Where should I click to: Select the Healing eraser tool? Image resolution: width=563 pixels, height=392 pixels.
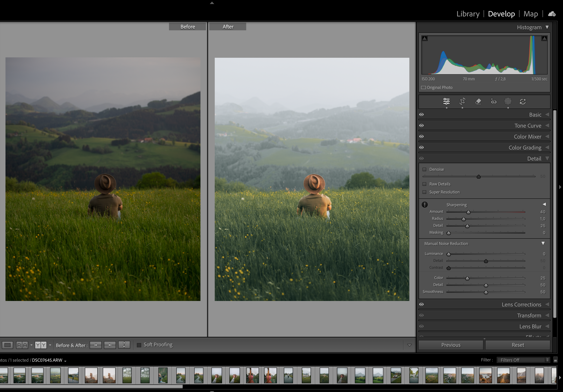pyautogui.click(x=478, y=101)
